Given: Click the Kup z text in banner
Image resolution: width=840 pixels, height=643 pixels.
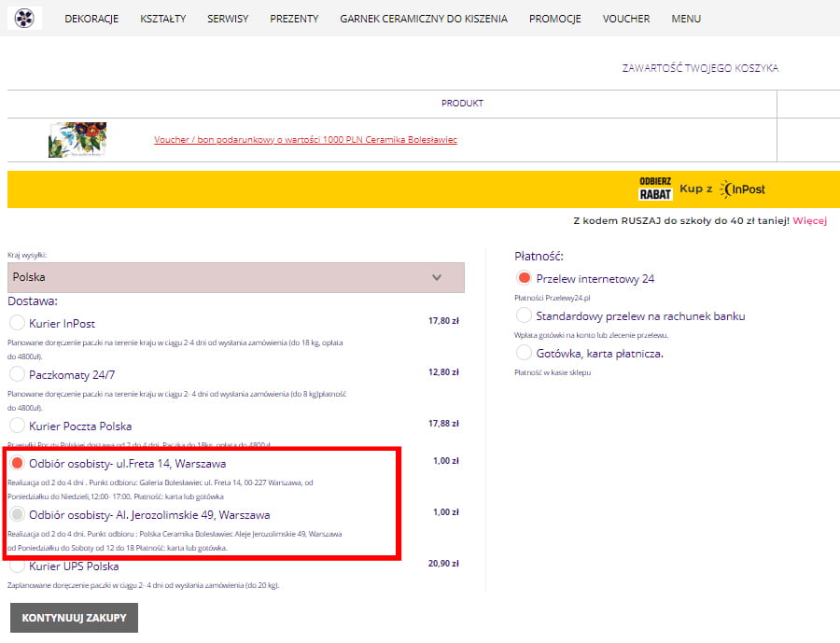Looking at the screenshot, I should click(x=696, y=189).
